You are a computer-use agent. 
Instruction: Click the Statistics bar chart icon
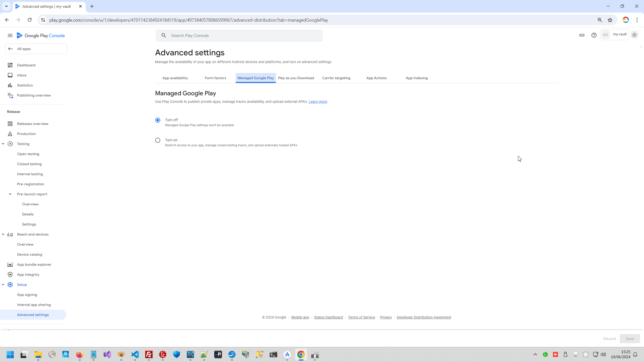[10, 85]
